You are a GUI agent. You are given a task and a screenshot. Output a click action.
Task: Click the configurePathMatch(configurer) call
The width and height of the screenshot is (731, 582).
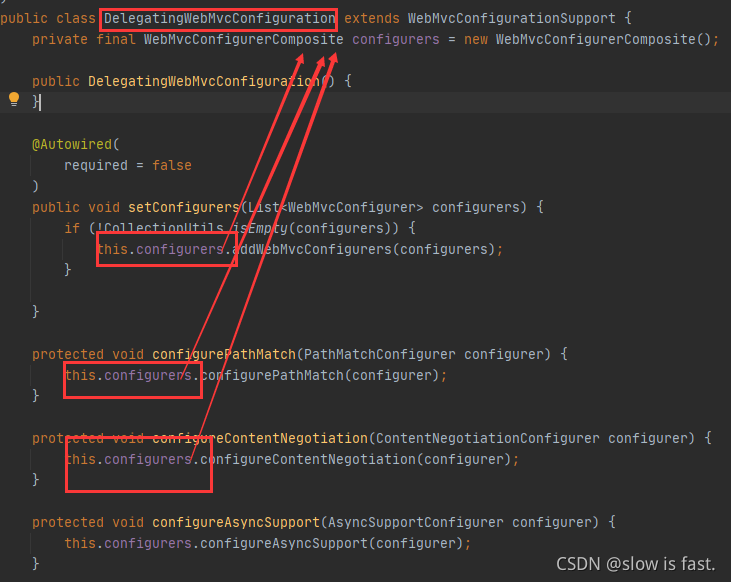pos(320,375)
